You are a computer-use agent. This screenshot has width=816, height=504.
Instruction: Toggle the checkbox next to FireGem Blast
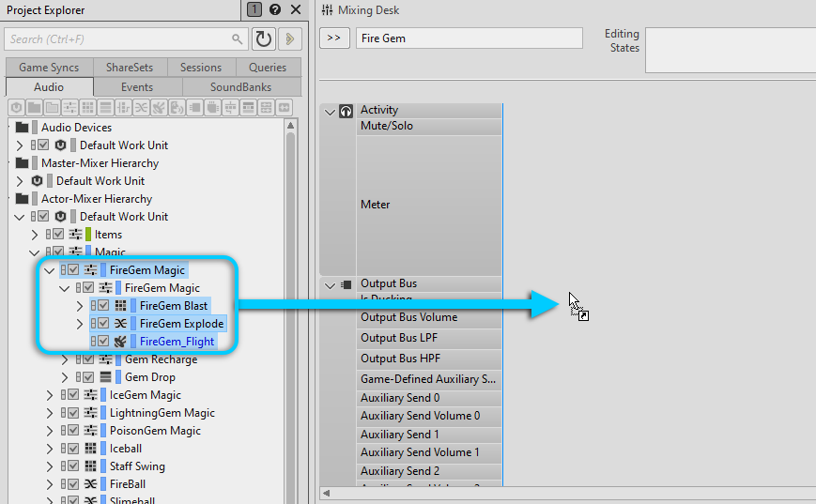[103, 306]
